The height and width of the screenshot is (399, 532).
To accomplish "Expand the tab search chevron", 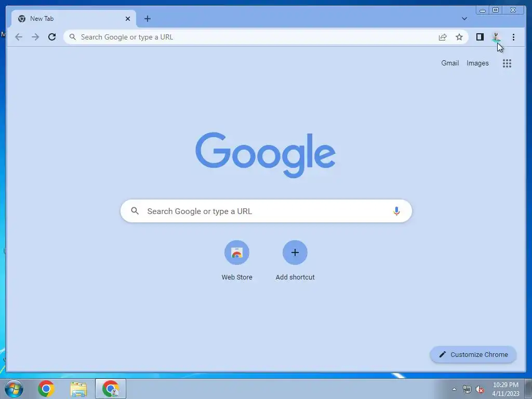I will (464, 19).
